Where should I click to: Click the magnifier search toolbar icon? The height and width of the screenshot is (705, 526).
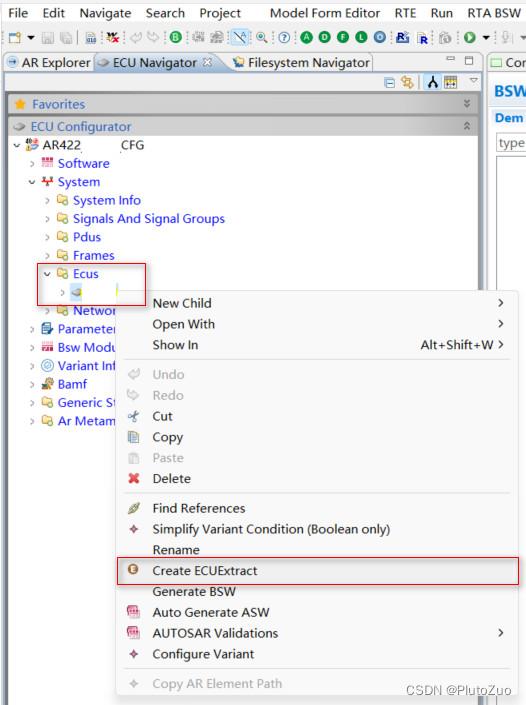pyautogui.click(x=261, y=37)
